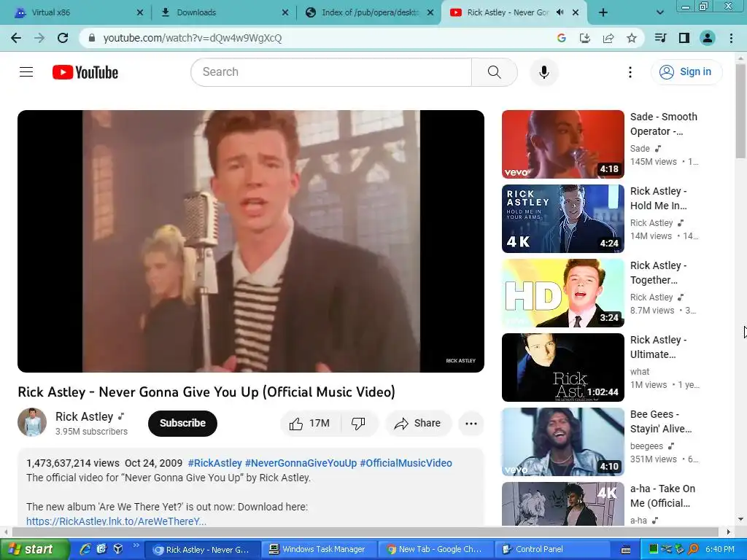Image resolution: width=747 pixels, height=560 pixels.
Task: Mute the tab via speaker icon
Action: tap(560, 12)
